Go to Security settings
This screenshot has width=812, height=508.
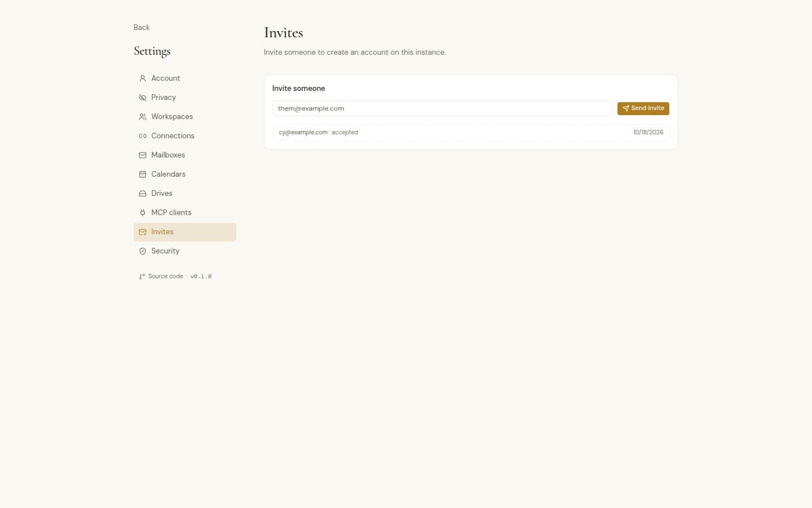185,251
